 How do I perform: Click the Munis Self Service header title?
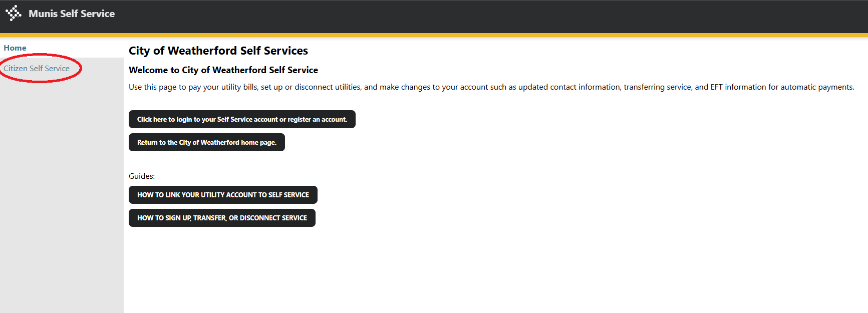click(72, 14)
